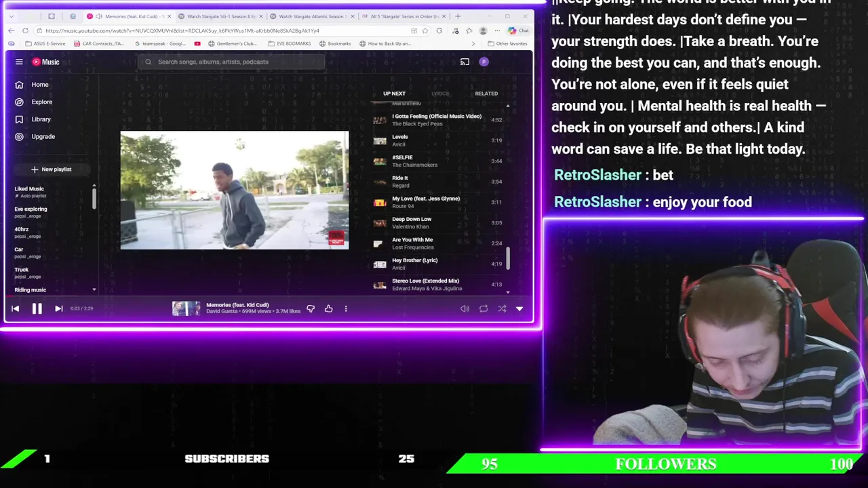
Task: Switch to the UP NEXT tab
Action: (x=394, y=94)
